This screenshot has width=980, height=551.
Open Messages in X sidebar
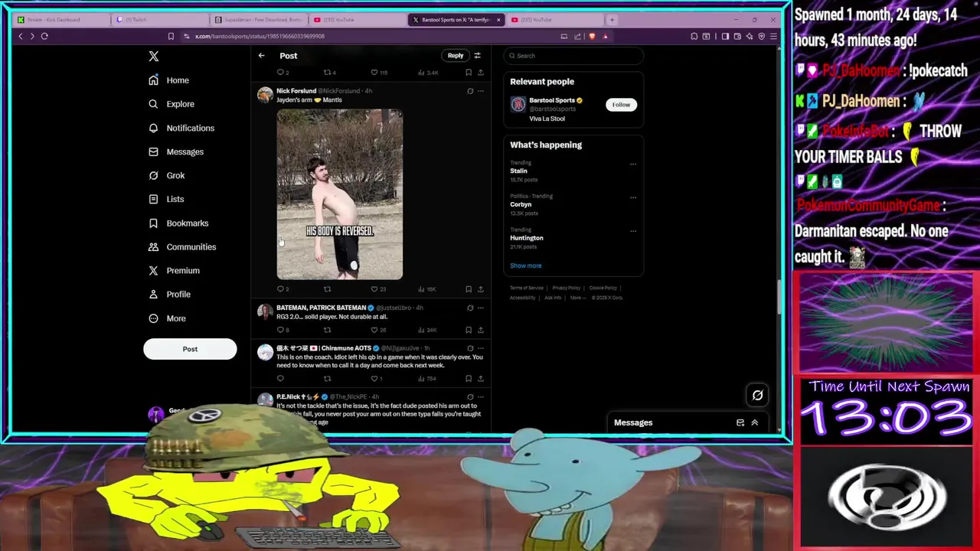(x=176, y=152)
